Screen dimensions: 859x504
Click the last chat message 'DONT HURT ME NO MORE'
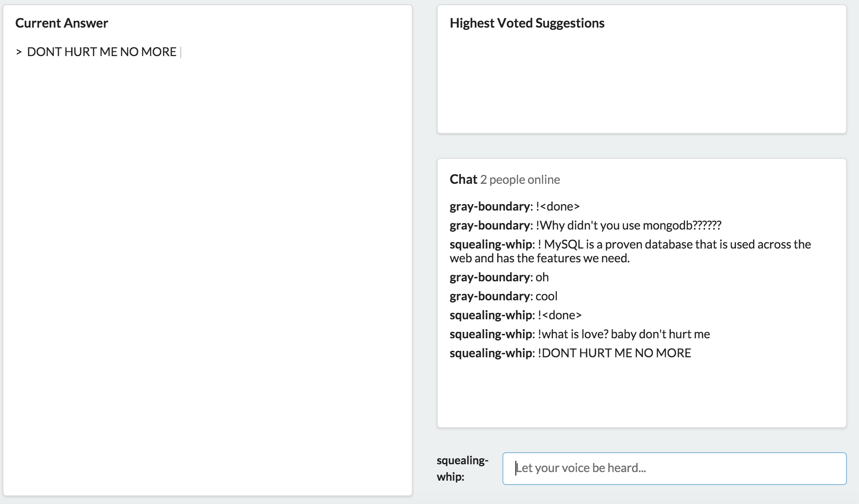pyautogui.click(x=614, y=353)
